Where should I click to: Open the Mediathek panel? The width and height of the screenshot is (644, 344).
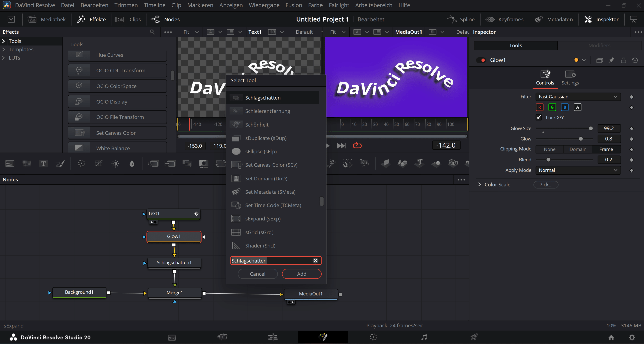pyautogui.click(x=47, y=19)
